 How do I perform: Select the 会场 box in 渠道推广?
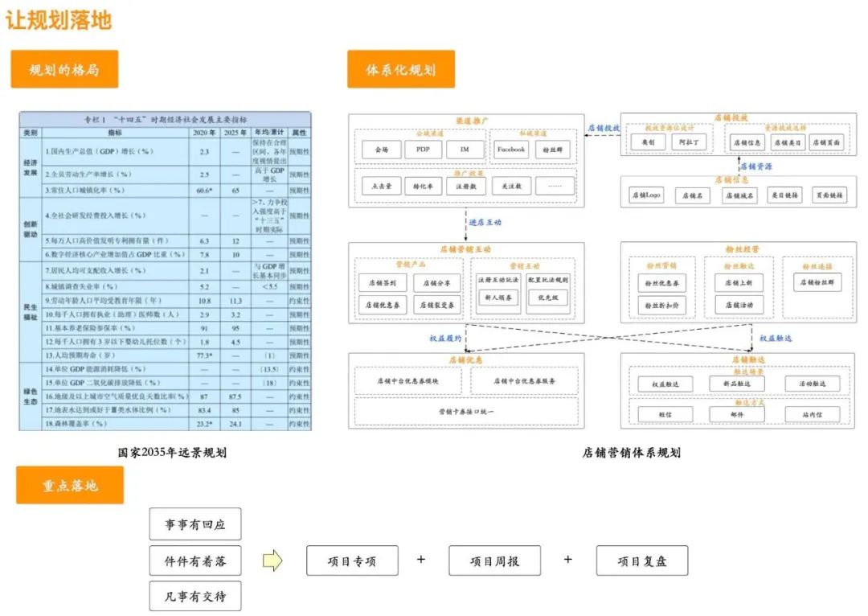coord(382,150)
